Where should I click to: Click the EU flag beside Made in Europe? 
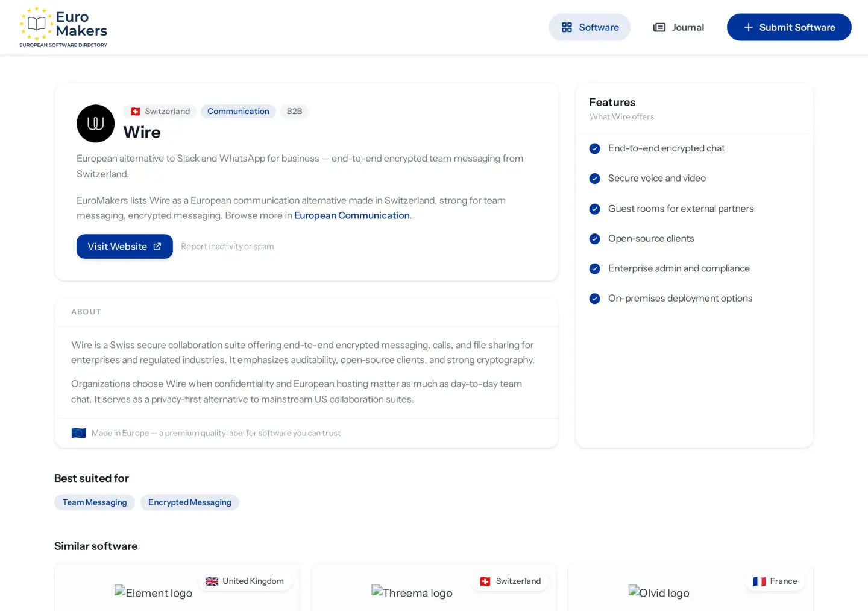[78, 433]
